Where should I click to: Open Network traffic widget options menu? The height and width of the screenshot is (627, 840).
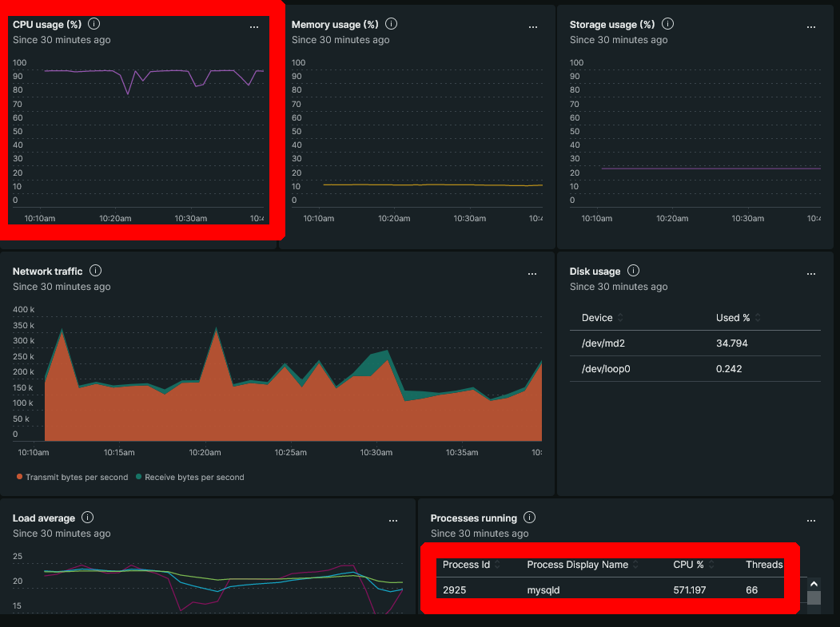[x=532, y=274]
